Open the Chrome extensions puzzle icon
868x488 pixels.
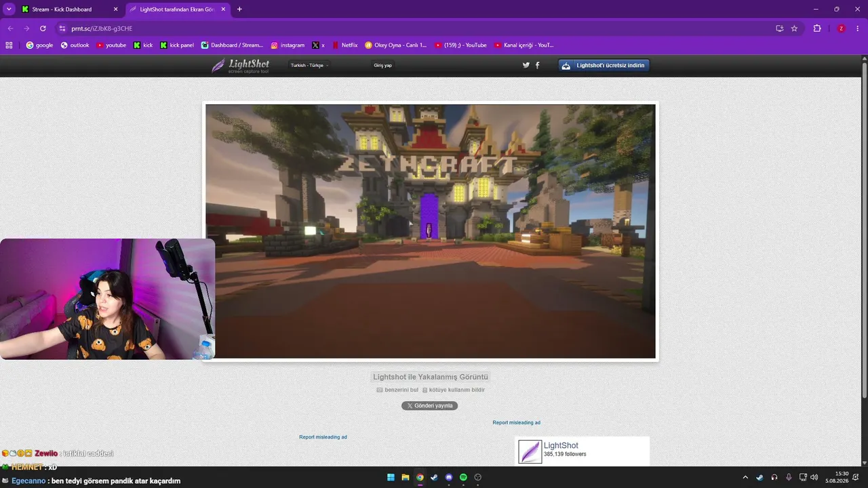click(817, 28)
